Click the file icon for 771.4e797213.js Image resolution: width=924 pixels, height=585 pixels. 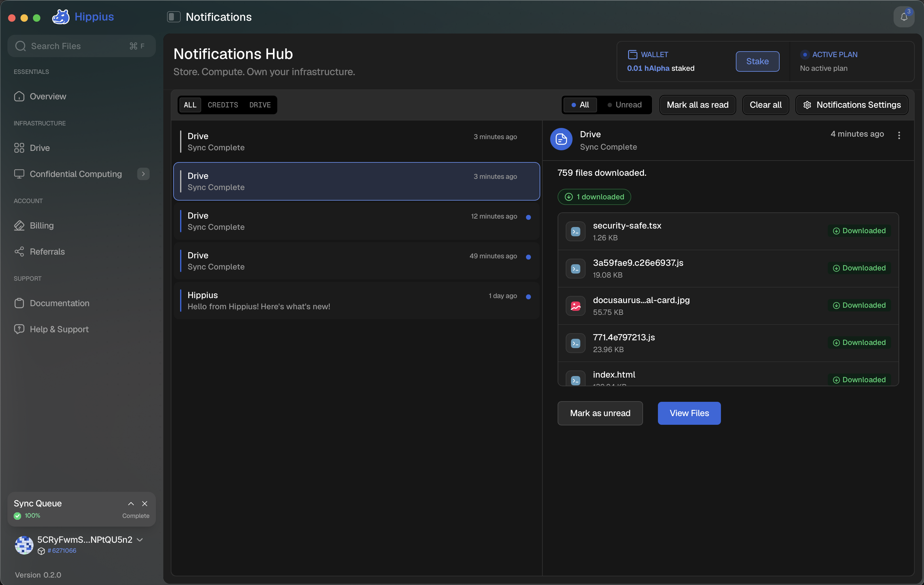point(575,343)
